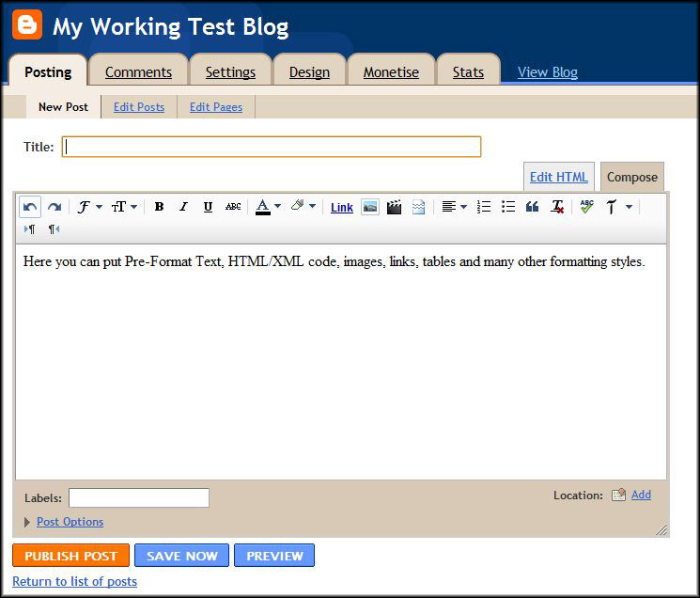This screenshot has height=598, width=700.
Task: Toggle Strikethrough ABC formatting
Action: tap(233, 207)
